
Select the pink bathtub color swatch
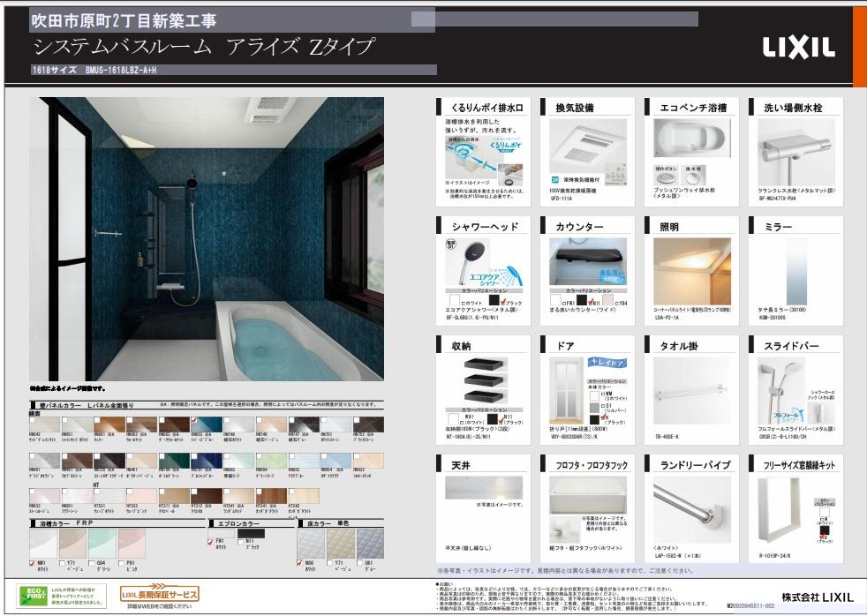coord(132,544)
